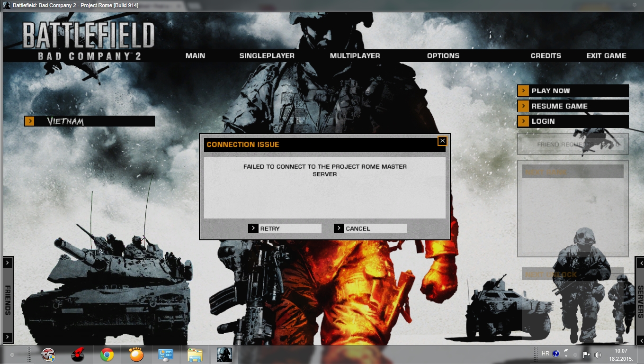Open the SINGLEPLAYER menu
This screenshot has width=644, height=364.
[x=267, y=56]
